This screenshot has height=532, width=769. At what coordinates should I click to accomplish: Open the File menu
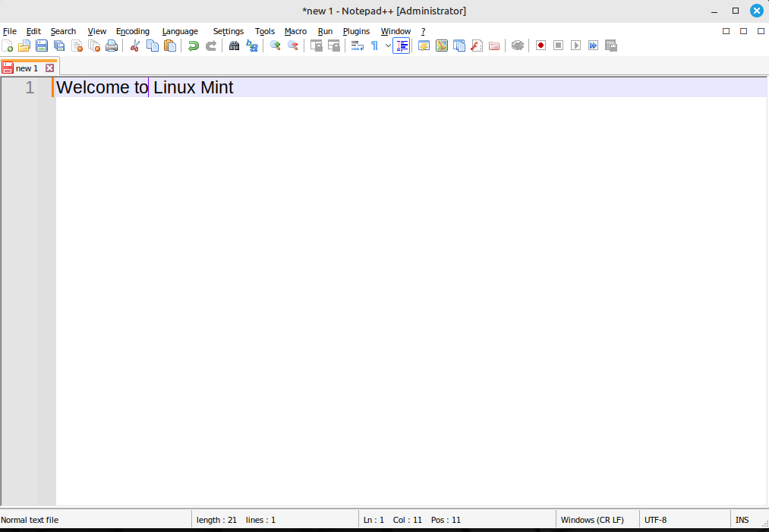tap(10, 31)
